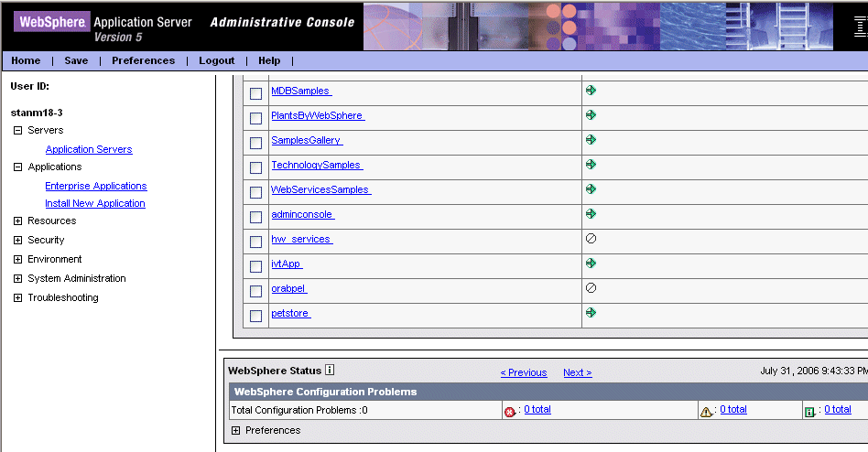Expand the Environment tree node

point(17,260)
